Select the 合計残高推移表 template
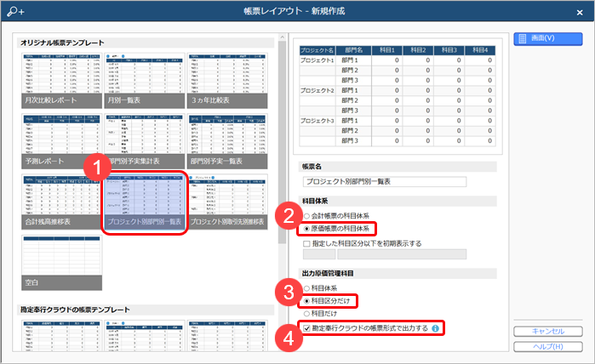The height and width of the screenshot is (364, 595). (x=62, y=202)
